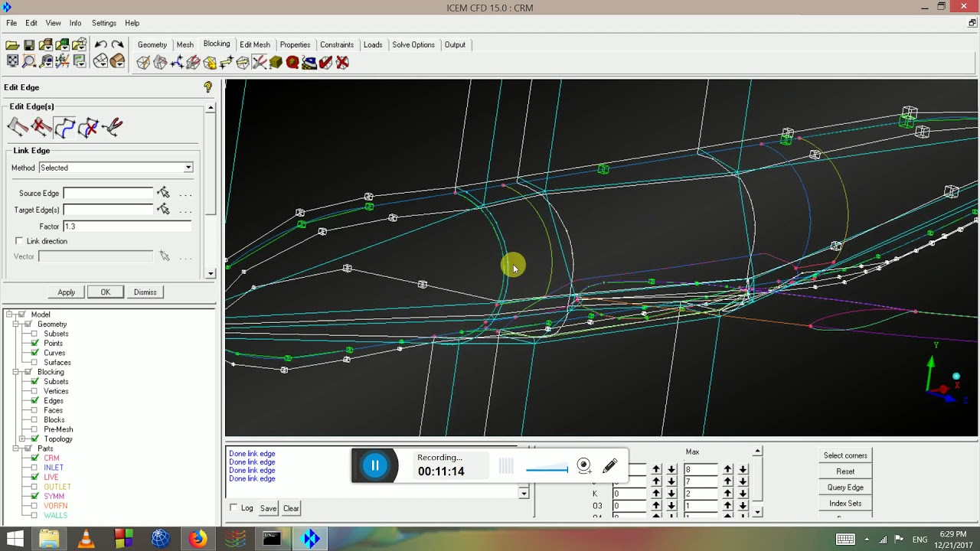Select the Transform Blocks tool
The height and width of the screenshot is (551, 980).
point(243,63)
